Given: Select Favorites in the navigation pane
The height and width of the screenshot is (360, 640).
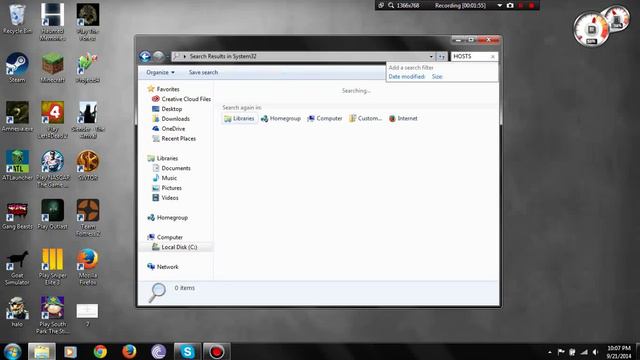Looking at the screenshot, I should pyautogui.click(x=168, y=89).
